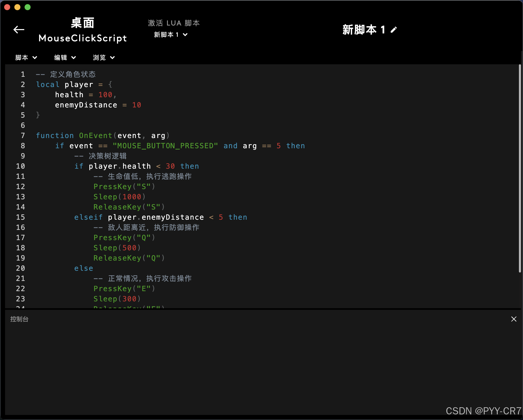Click the pencil icon next to the header title
Screen dimensions: 523x420
tap(394, 29)
